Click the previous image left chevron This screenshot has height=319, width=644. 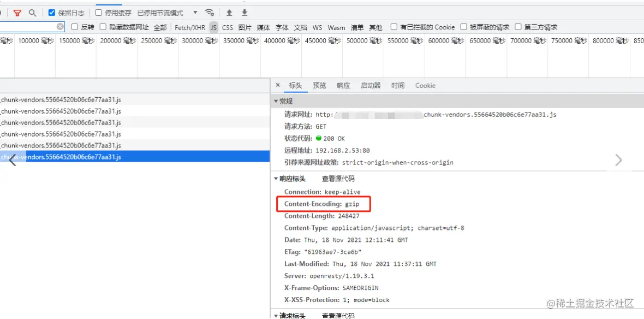pyautogui.click(x=13, y=161)
